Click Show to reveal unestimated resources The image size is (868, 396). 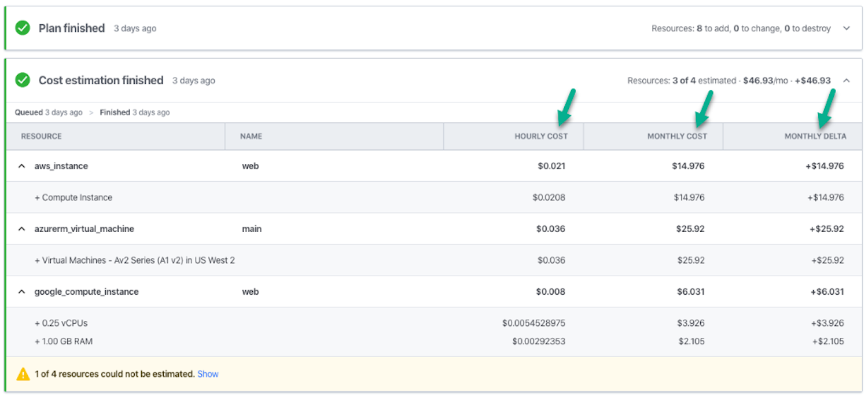click(x=208, y=374)
